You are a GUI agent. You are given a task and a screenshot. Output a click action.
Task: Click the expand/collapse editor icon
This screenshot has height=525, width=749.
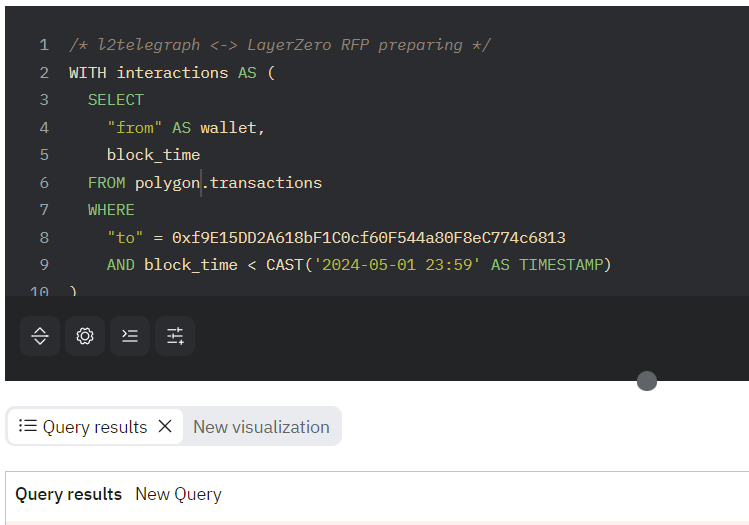coord(40,336)
